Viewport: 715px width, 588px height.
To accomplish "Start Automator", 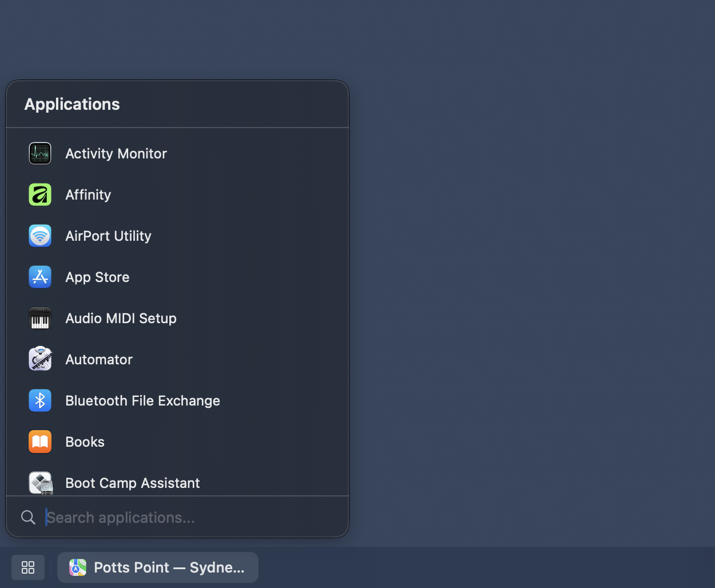I will (98, 359).
